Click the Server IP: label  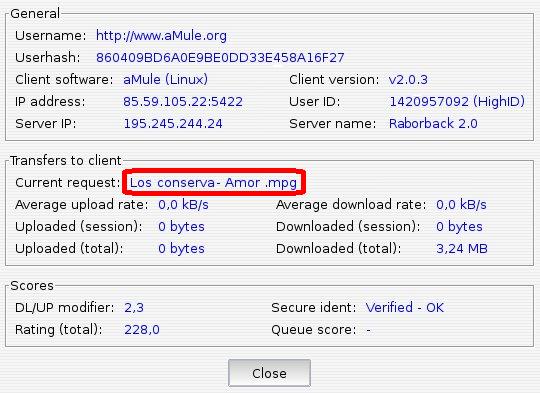click(x=45, y=124)
